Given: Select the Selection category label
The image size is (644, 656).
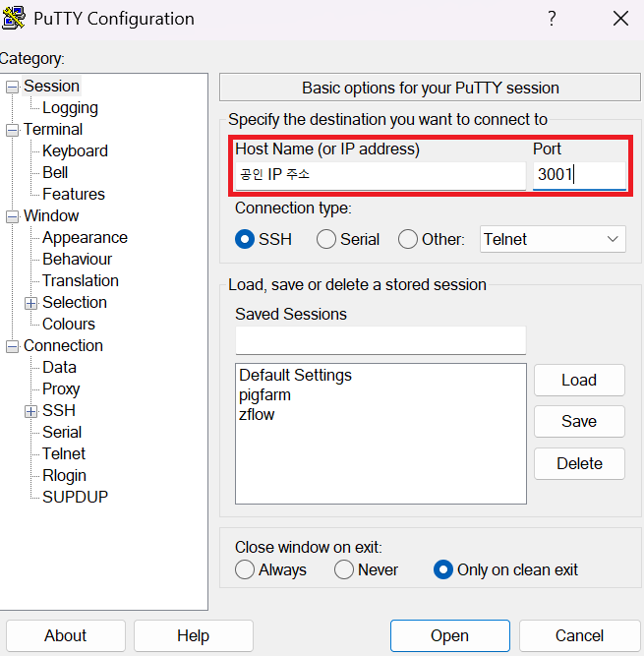Looking at the screenshot, I should tap(75, 303).
